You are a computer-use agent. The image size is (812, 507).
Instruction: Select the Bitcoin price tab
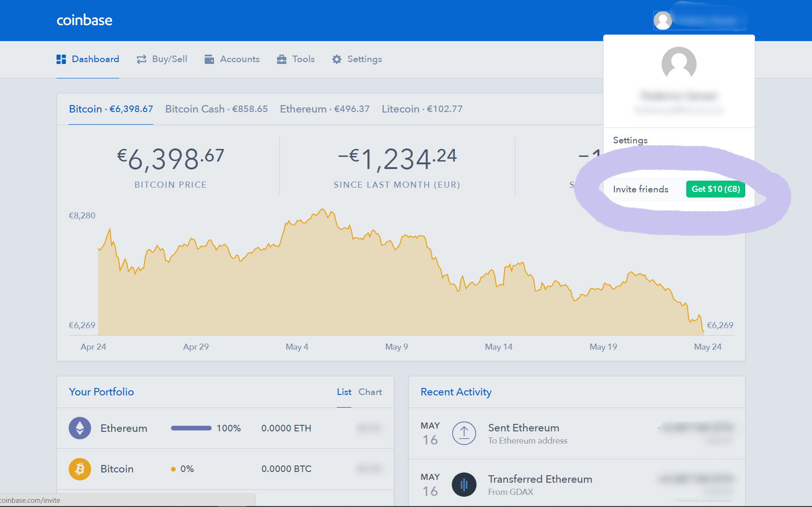tap(111, 109)
